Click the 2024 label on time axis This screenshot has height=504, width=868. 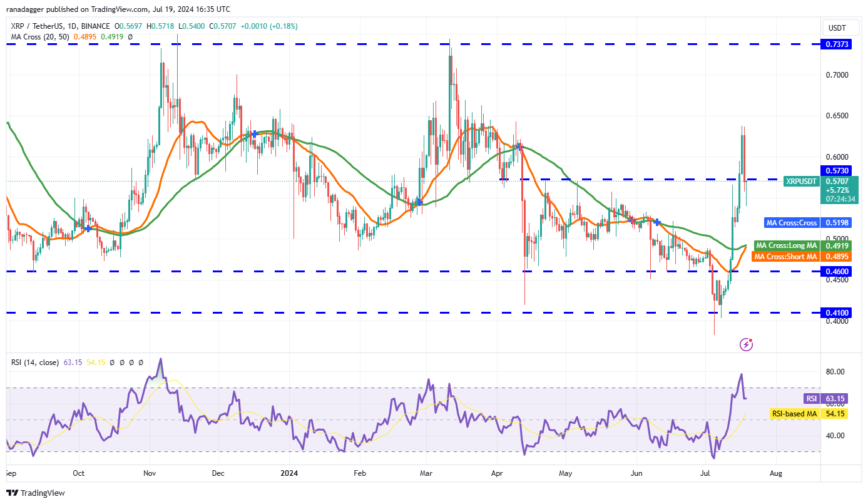(x=290, y=474)
